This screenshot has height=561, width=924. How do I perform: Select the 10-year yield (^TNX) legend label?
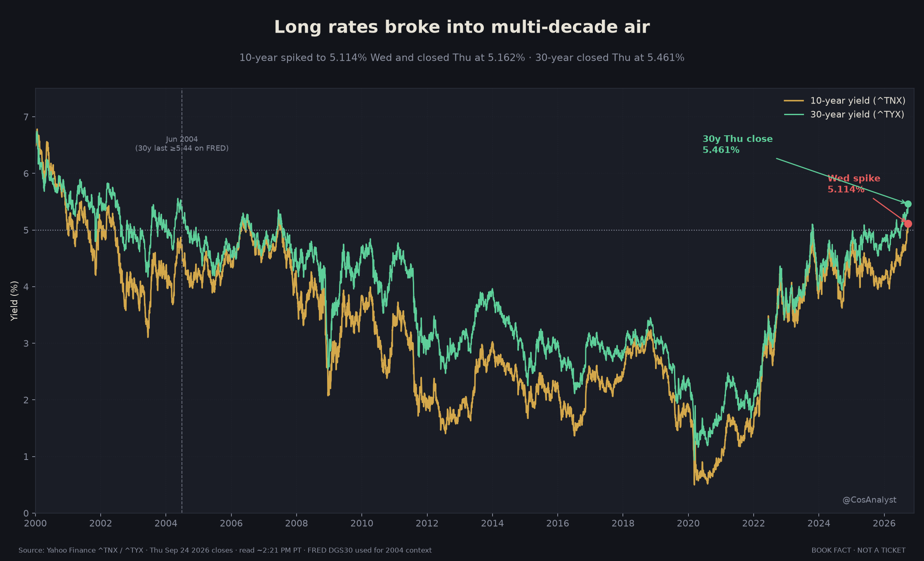point(858,101)
